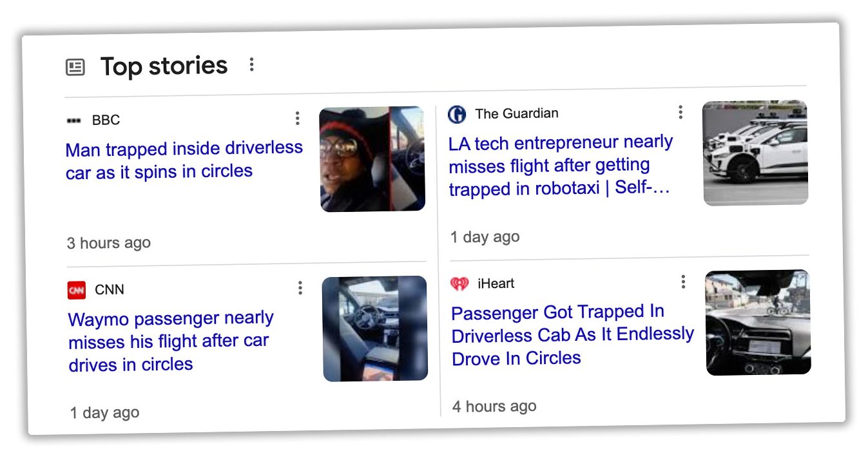
Task: Open "LA tech entrepreneur nearly misses flight" headline
Action: pyautogui.click(x=561, y=166)
